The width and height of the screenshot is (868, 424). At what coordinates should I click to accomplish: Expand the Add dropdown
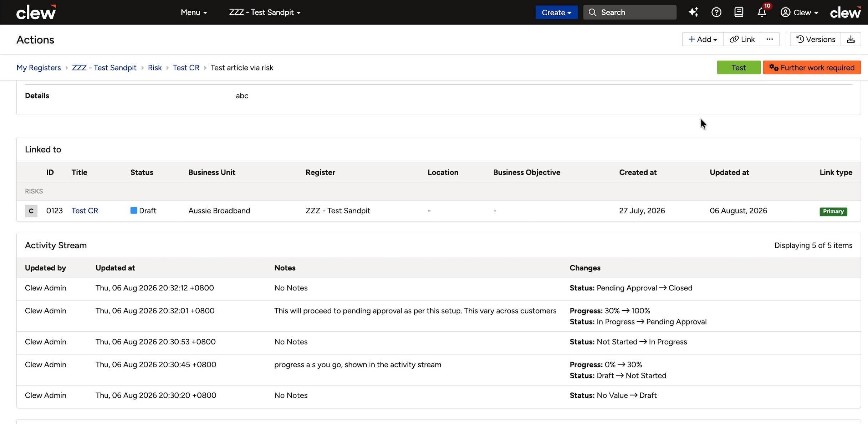pyautogui.click(x=703, y=39)
